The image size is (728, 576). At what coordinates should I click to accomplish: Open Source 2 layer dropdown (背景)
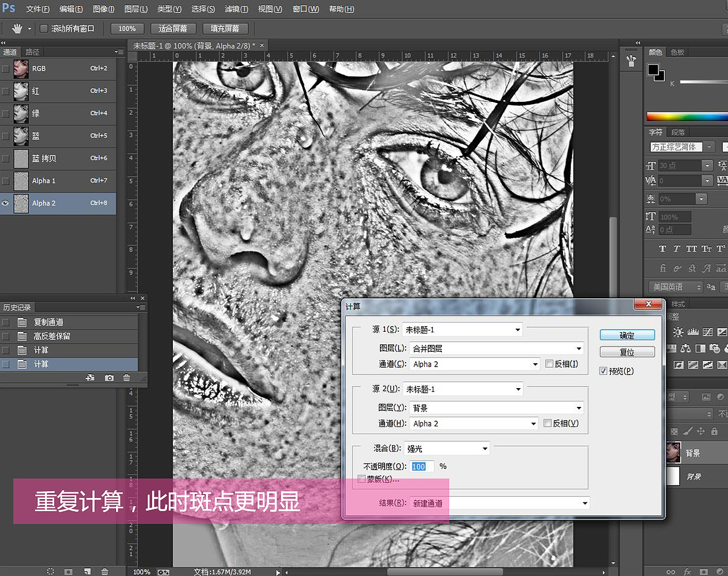pyautogui.click(x=497, y=408)
